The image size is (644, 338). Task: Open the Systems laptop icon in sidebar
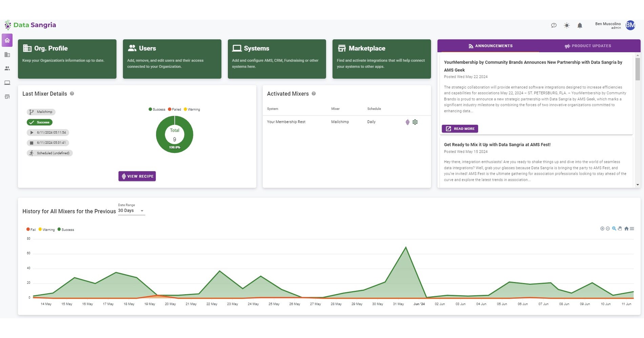coord(7,82)
